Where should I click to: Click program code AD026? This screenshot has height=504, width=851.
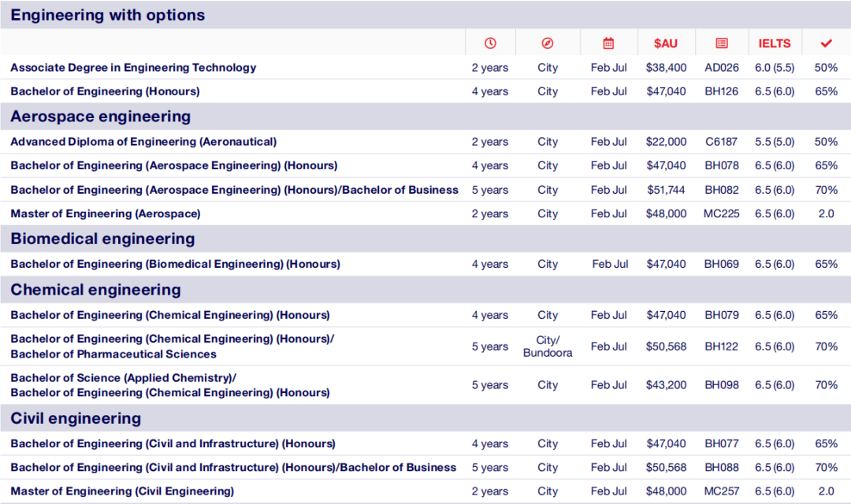tap(721, 68)
